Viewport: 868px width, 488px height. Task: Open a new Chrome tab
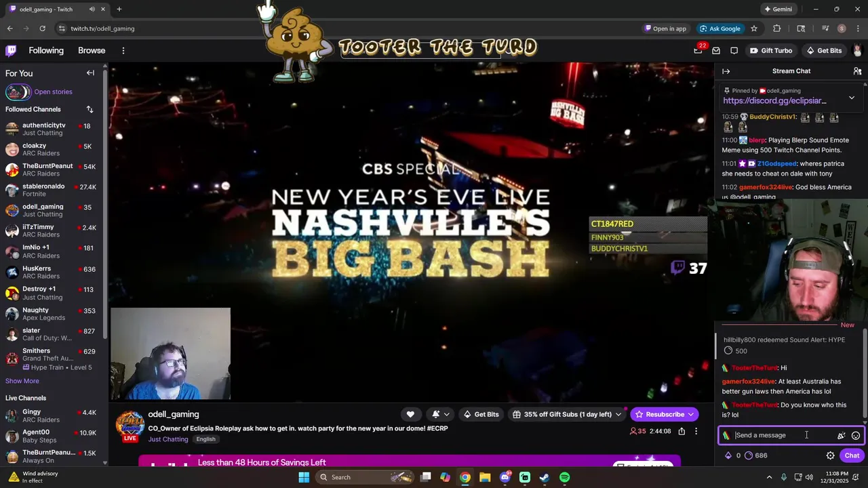(119, 9)
